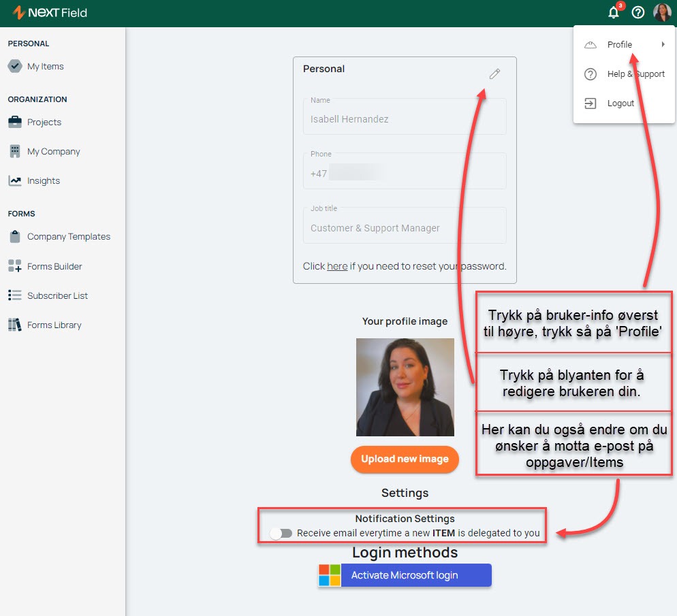Click the pencil edit icon in Personal card

point(494,74)
